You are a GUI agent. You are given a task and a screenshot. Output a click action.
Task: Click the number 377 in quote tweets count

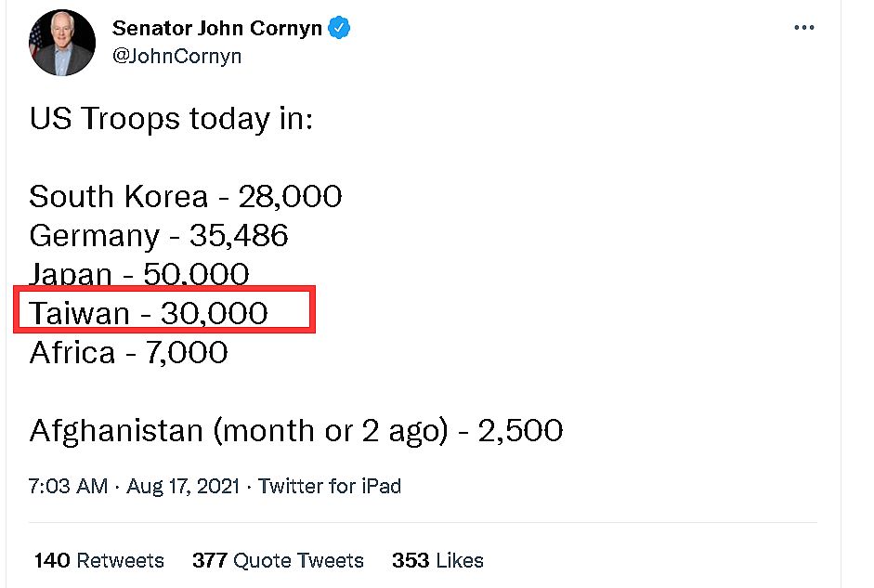210,560
